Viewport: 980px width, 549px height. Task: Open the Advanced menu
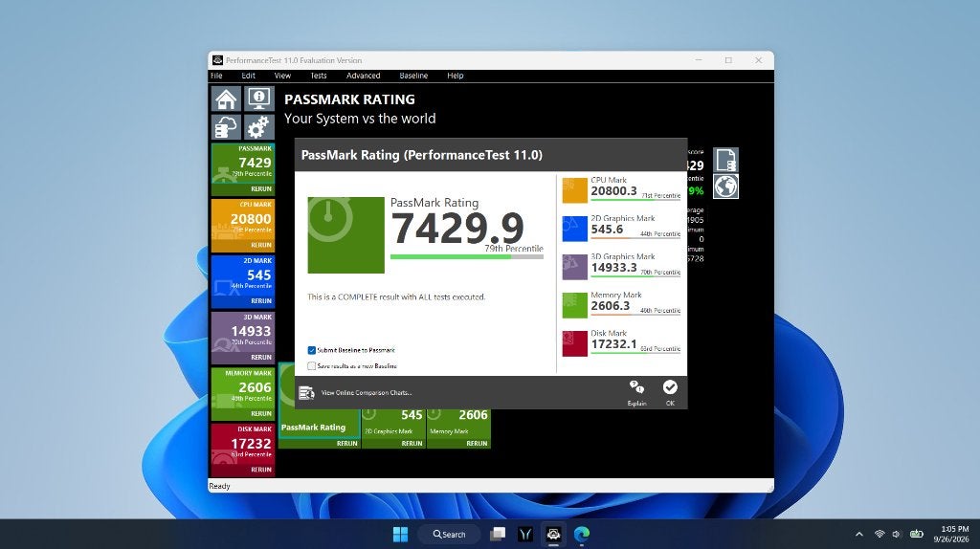pyautogui.click(x=363, y=76)
